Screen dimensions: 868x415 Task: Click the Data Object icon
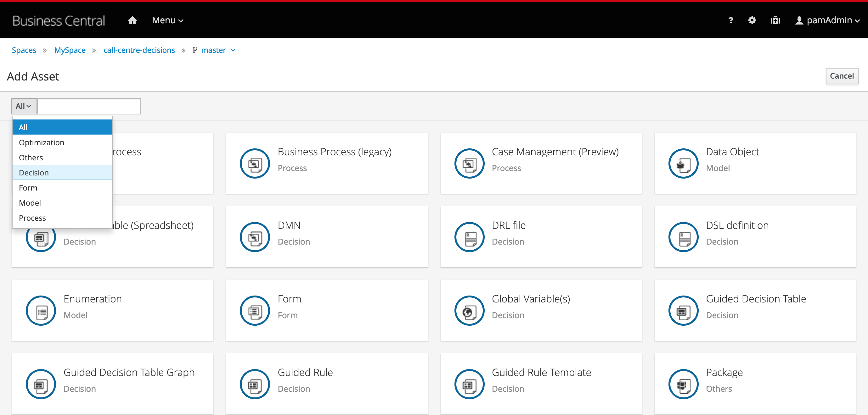point(683,163)
